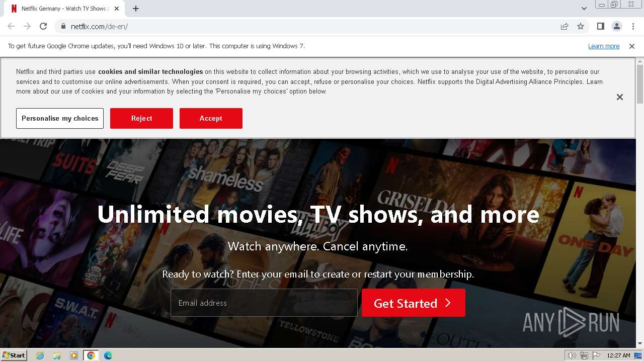The width and height of the screenshot is (644, 362).
Task: Dismiss the Chrome update notification bar
Action: tap(632, 46)
